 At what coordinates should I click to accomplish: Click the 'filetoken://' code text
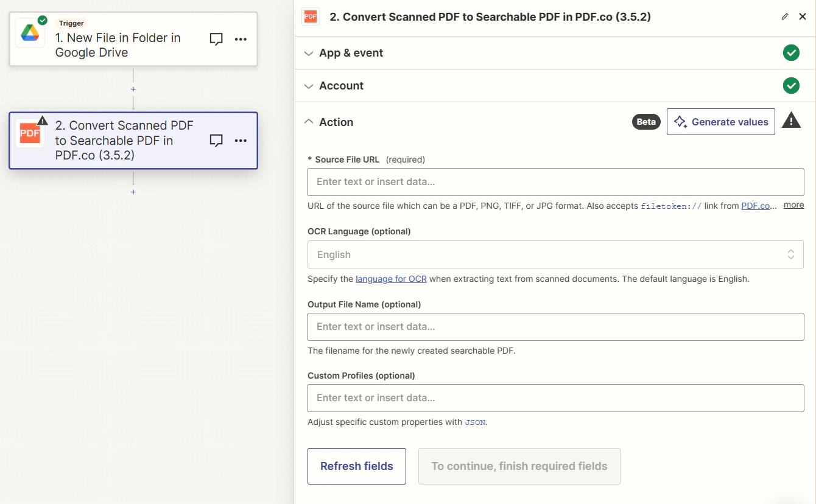pyautogui.click(x=671, y=206)
